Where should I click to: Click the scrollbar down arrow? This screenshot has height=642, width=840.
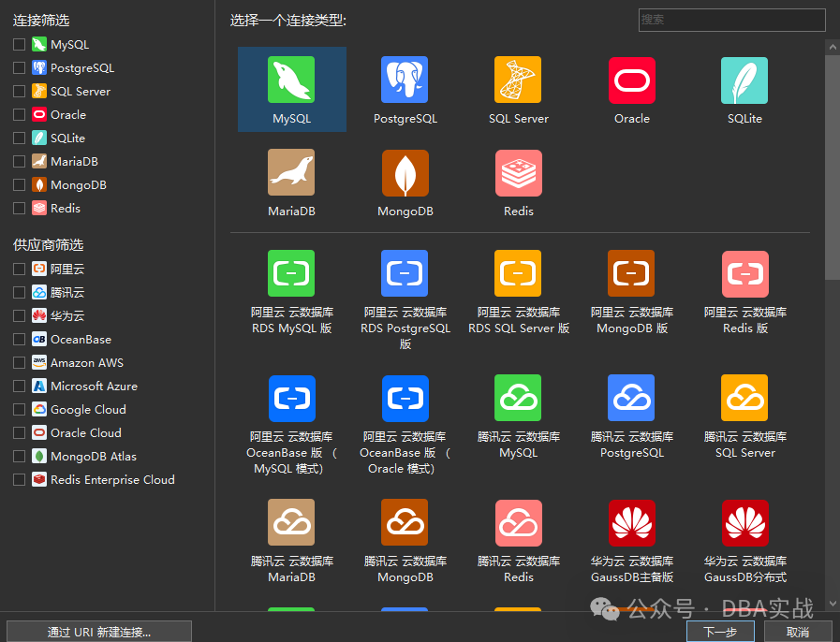point(833,604)
